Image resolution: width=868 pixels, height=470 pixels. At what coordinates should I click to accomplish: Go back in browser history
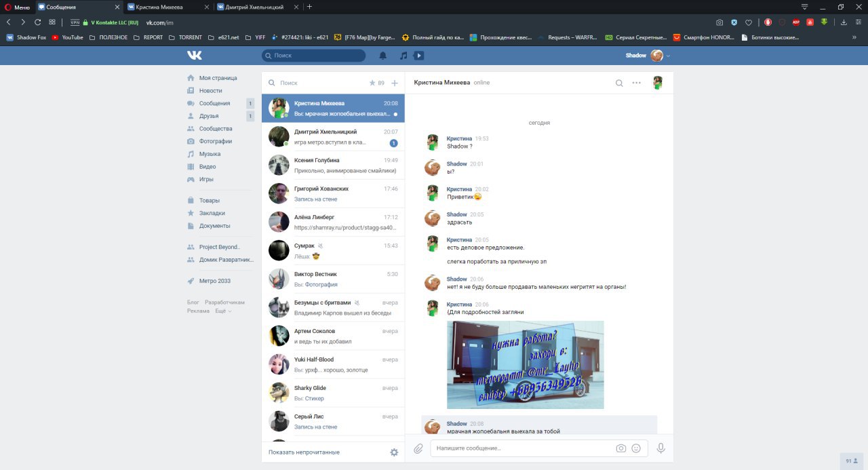(x=9, y=22)
